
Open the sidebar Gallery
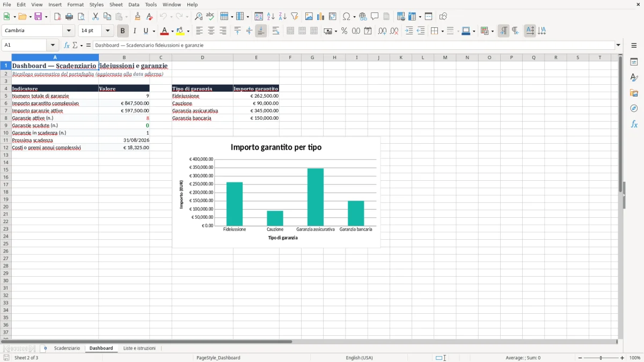[634, 93]
